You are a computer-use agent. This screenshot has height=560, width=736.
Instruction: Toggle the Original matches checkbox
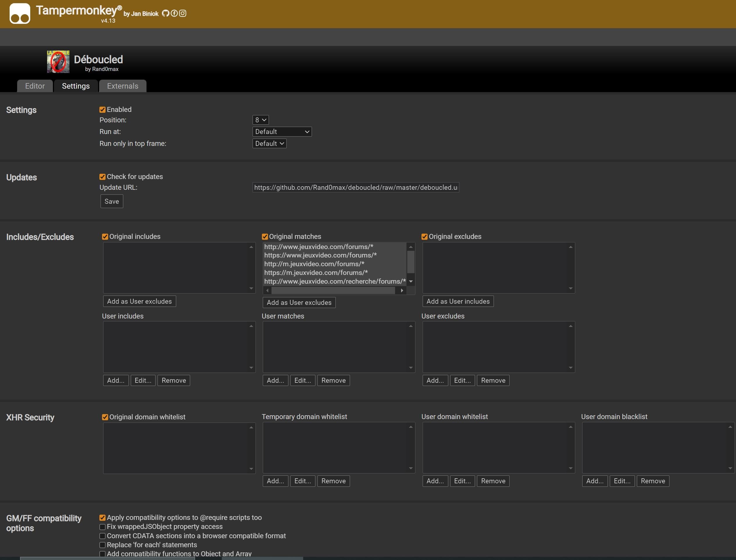point(265,237)
